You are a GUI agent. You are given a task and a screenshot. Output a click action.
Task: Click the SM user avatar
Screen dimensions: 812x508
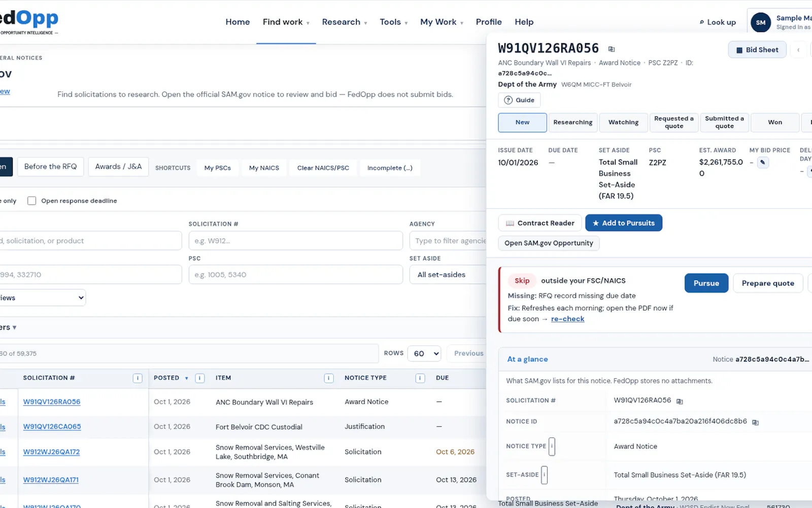(x=761, y=22)
